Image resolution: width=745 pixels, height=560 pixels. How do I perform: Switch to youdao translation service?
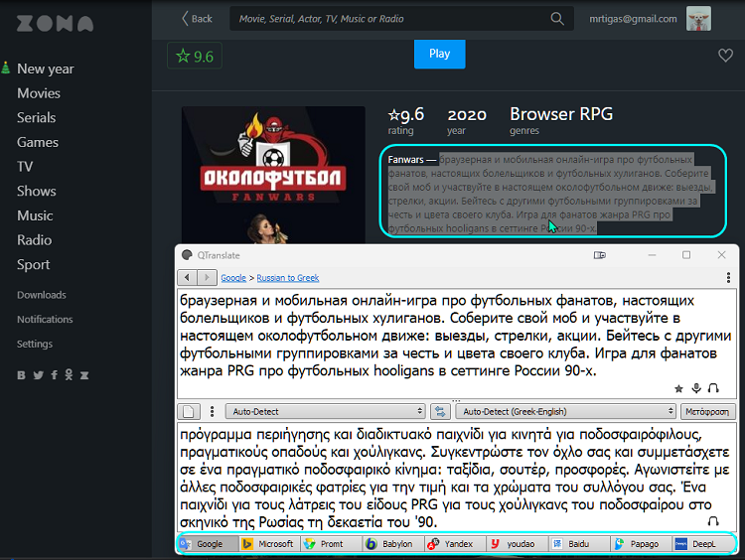tap(517, 544)
